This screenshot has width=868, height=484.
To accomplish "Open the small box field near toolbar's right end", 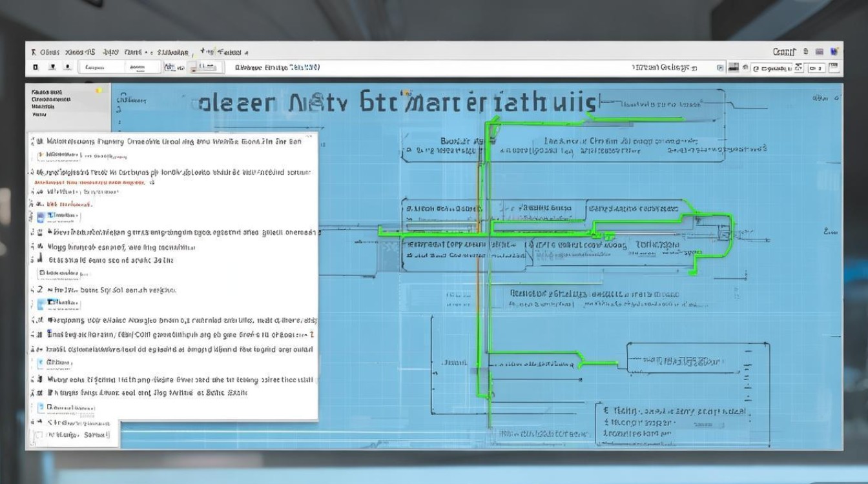I will pyautogui.click(x=816, y=67).
